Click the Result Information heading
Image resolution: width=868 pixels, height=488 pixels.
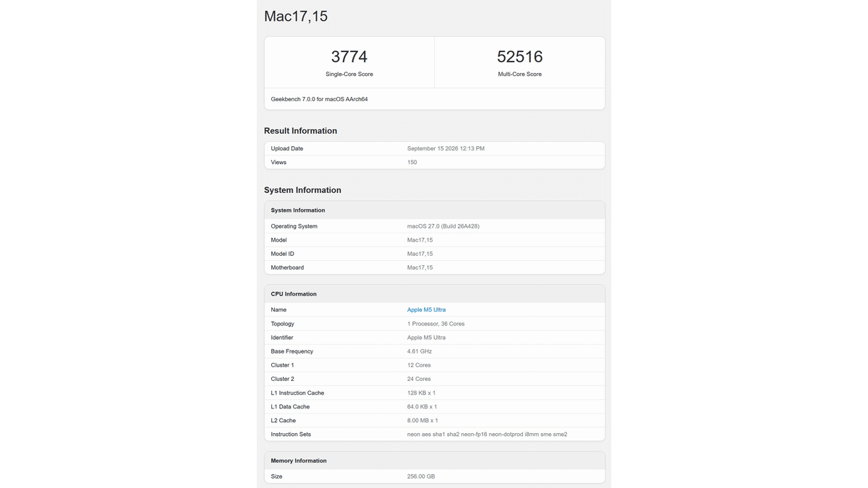tap(300, 131)
